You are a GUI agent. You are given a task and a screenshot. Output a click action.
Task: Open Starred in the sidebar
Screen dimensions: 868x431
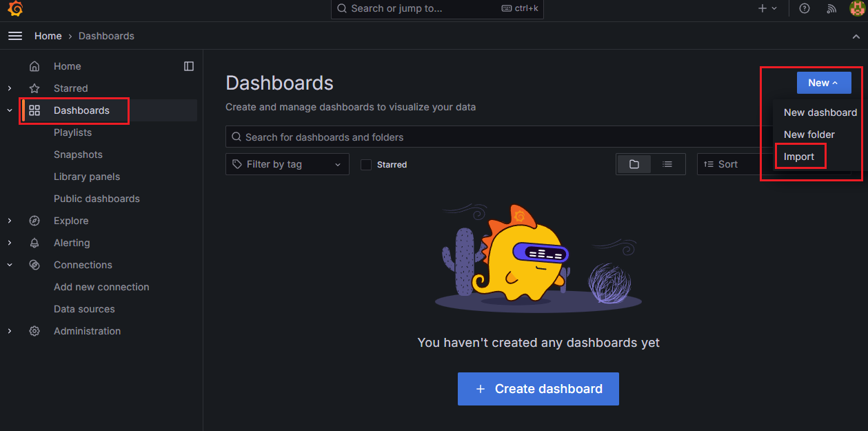pyautogui.click(x=71, y=88)
